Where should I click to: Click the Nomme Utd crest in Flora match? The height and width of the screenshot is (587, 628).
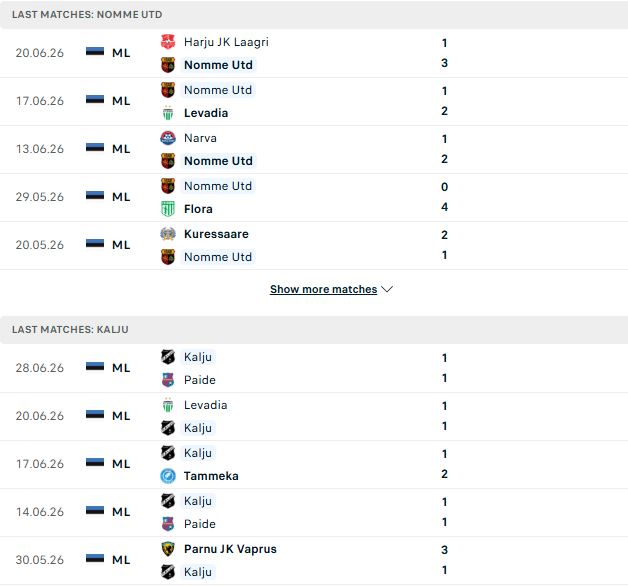pyautogui.click(x=168, y=186)
